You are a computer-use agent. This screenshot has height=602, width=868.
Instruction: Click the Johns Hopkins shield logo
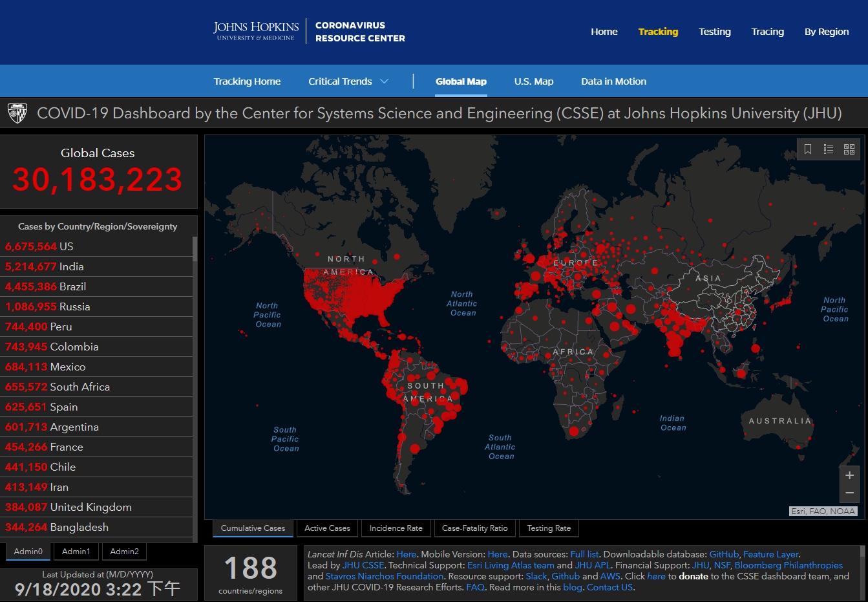pyautogui.click(x=17, y=113)
